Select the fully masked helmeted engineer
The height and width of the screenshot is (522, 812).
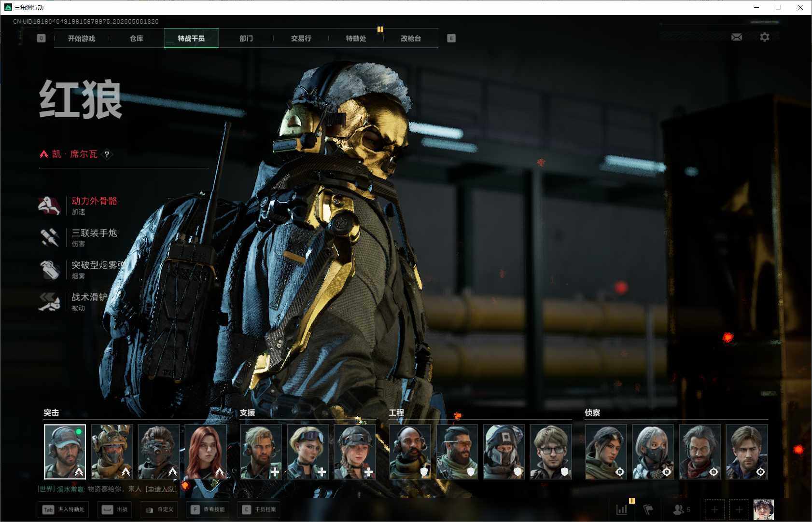(x=504, y=452)
